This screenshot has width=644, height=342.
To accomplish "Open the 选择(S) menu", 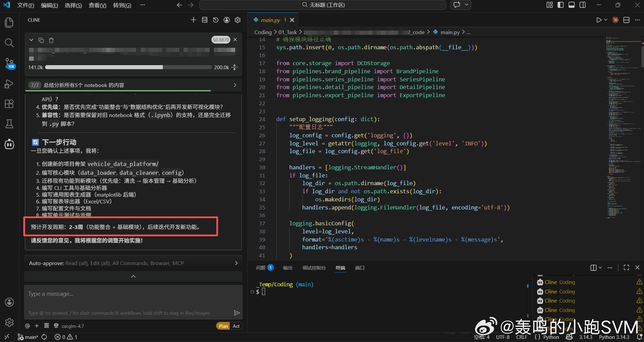I will [73, 5].
